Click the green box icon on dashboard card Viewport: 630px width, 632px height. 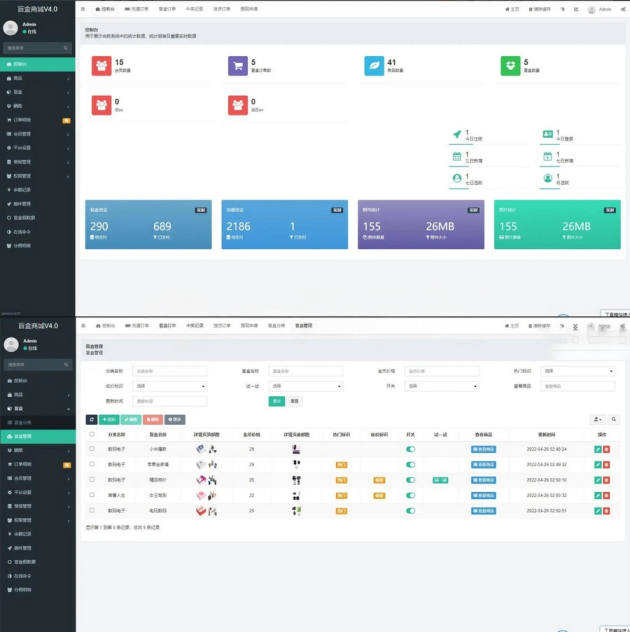click(x=510, y=66)
